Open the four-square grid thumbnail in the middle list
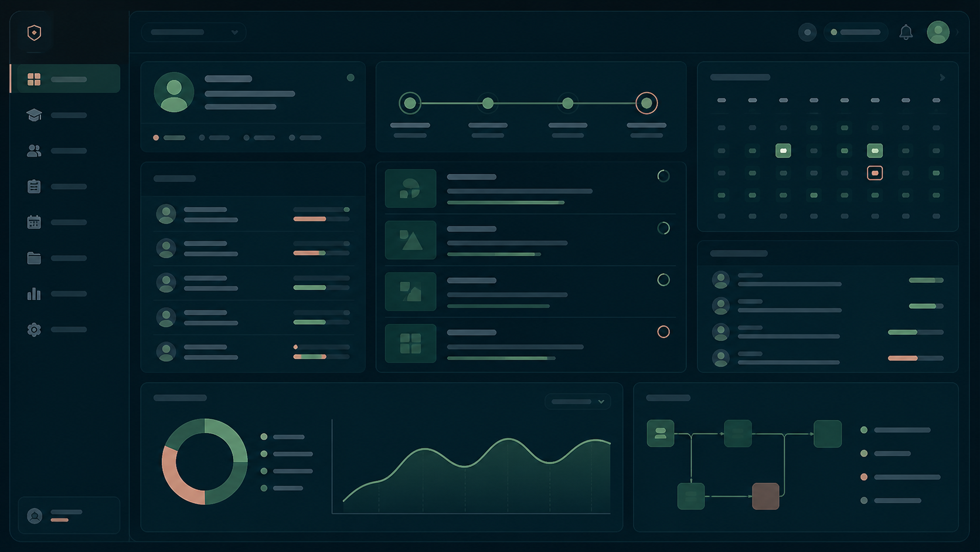Image resolution: width=980 pixels, height=552 pixels. pyautogui.click(x=410, y=343)
